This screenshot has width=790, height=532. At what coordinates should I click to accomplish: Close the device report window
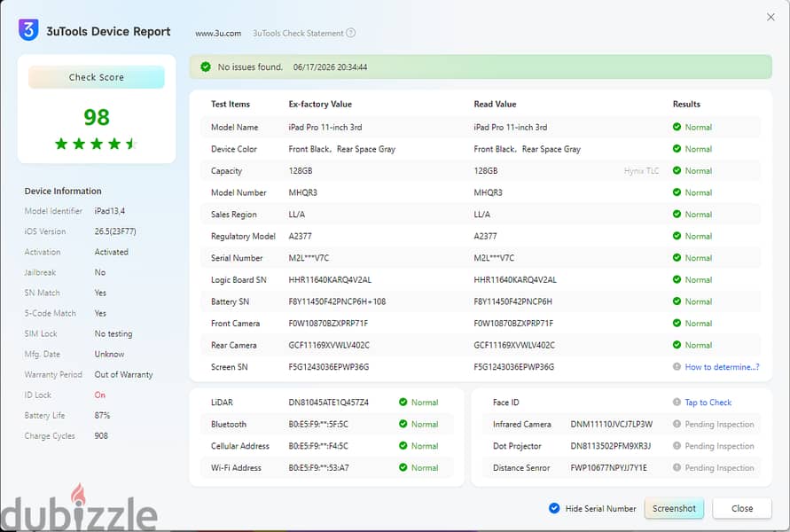click(770, 17)
